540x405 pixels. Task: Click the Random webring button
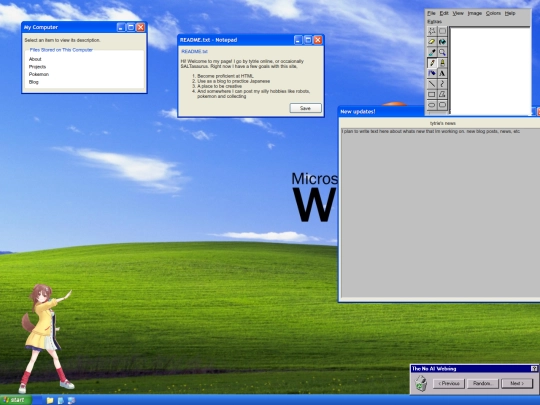(482, 383)
